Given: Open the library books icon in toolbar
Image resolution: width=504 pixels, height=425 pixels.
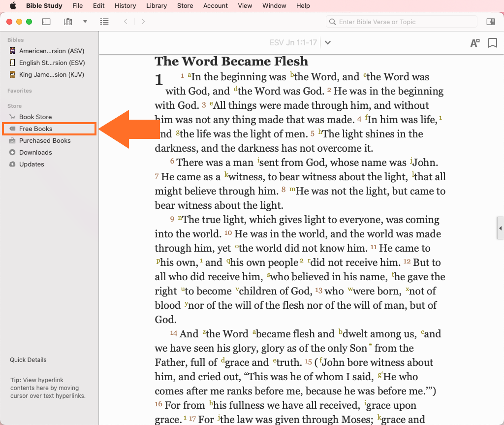Looking at the screenshot, I should 68,22.
